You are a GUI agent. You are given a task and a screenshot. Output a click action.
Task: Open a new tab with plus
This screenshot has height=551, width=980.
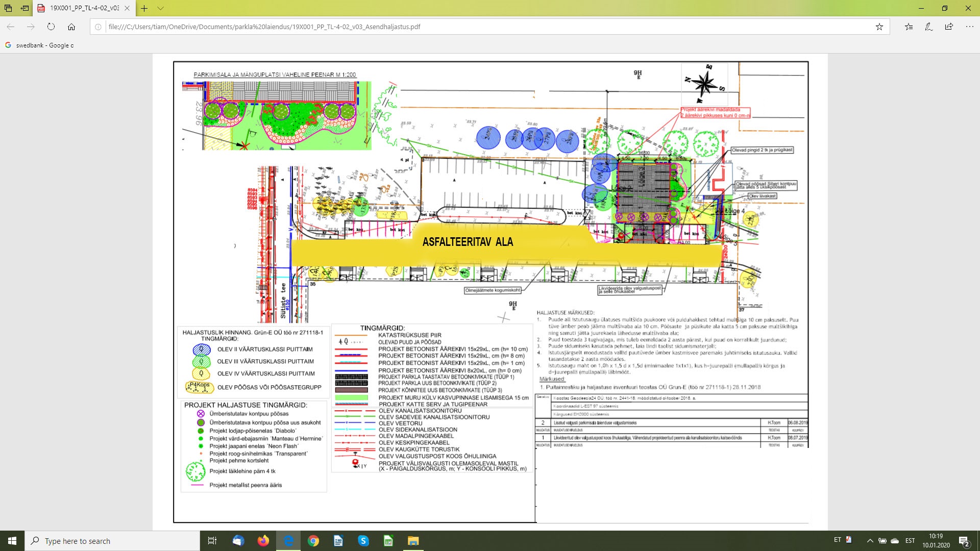(144, 8)
